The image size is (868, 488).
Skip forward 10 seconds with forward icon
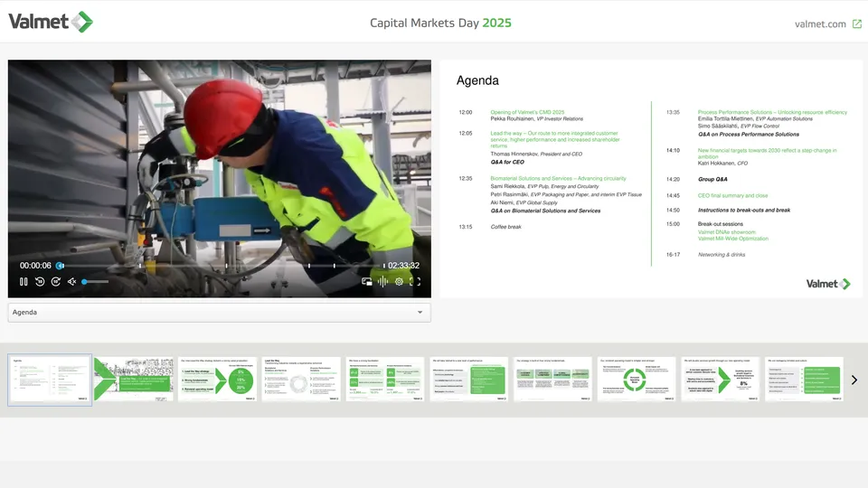56,282
